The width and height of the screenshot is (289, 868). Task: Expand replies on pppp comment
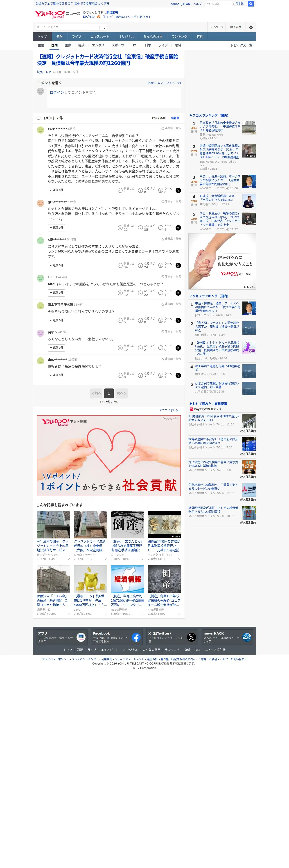[56, 348]
